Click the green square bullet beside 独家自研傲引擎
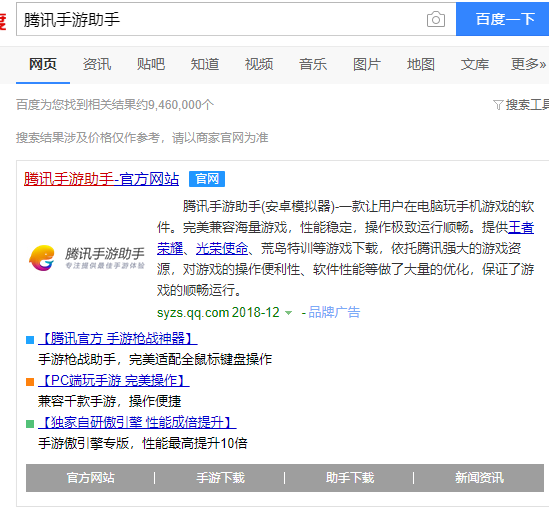This screenshot has width=549, height=507. tap(30, 424)
